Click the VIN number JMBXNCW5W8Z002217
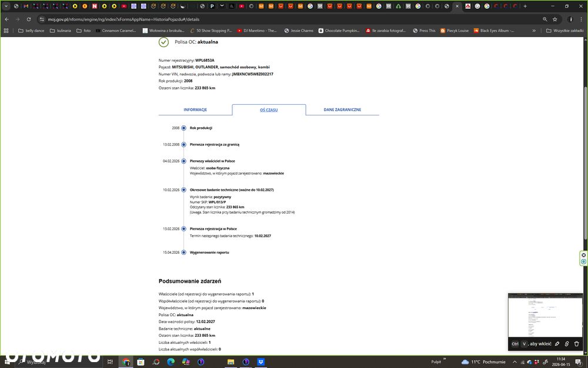The width and height of the screenshot is (588, 368). coord(252,74)
